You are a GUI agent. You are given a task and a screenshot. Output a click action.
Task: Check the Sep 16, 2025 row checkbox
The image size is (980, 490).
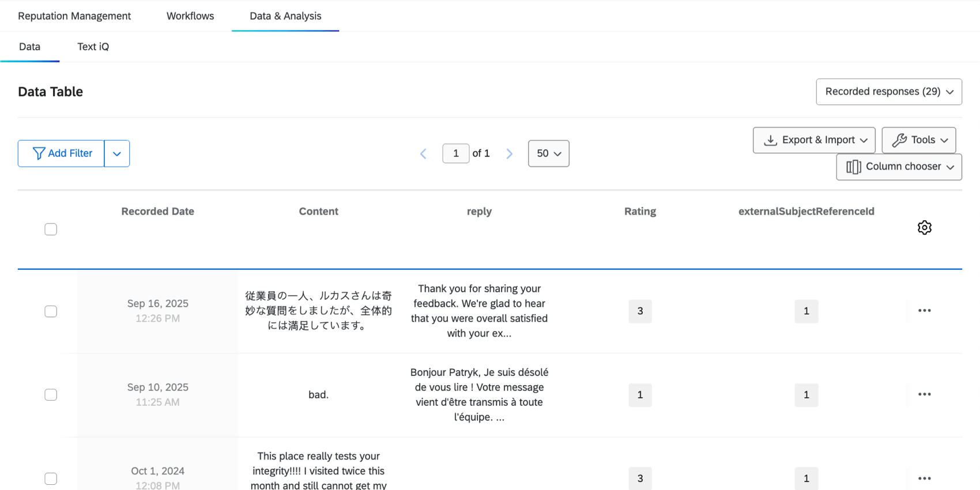[x=51, y=311]
